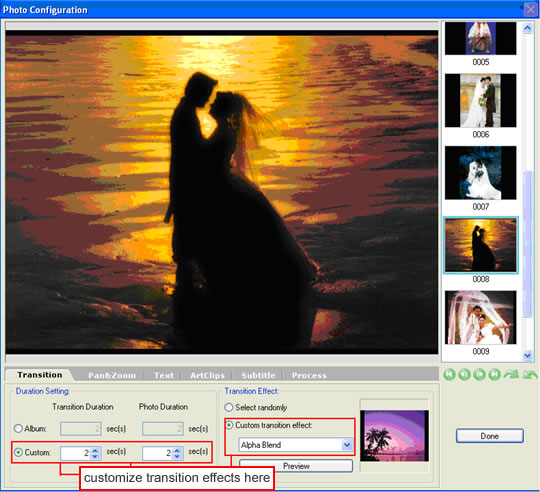The image size is (540, 492).
Task: Click the thumbnail list scroll up arrow
Action: 527,28
